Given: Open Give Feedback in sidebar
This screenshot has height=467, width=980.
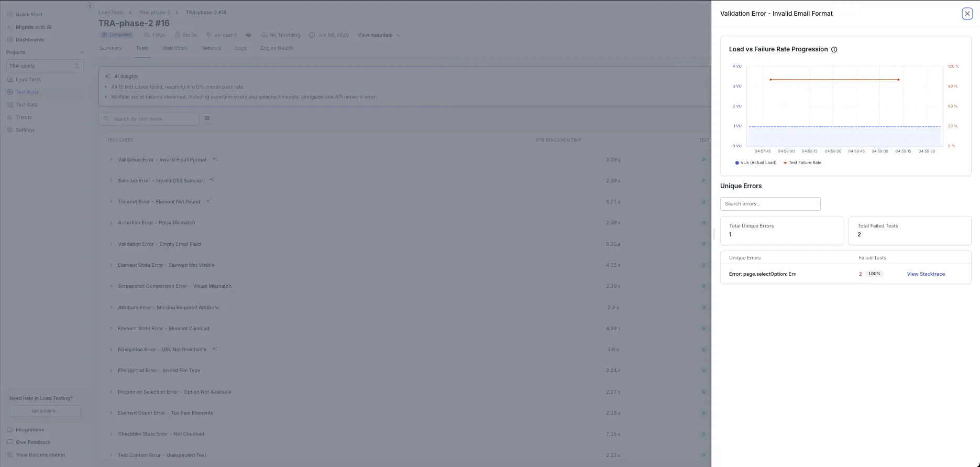Looking at the screenshot, I should click(28, 442).
